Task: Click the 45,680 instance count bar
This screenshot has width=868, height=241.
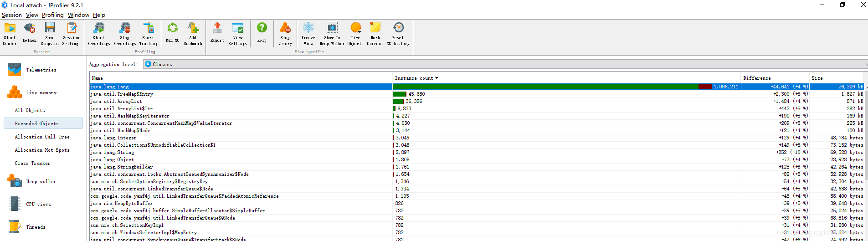Action: pos(400,94)
